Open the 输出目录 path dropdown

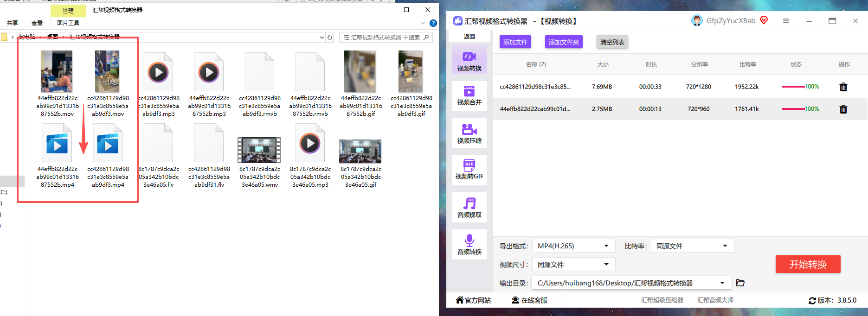tap(632, 283)
